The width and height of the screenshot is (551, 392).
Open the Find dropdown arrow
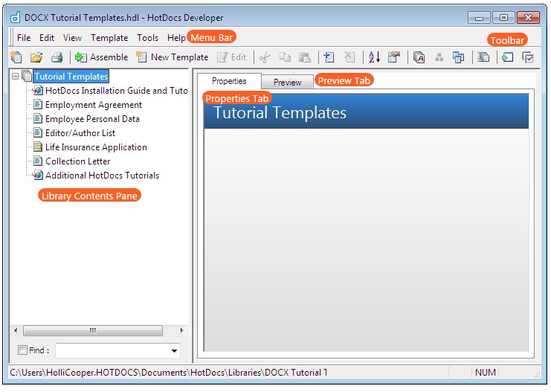[x=174, y=350]
